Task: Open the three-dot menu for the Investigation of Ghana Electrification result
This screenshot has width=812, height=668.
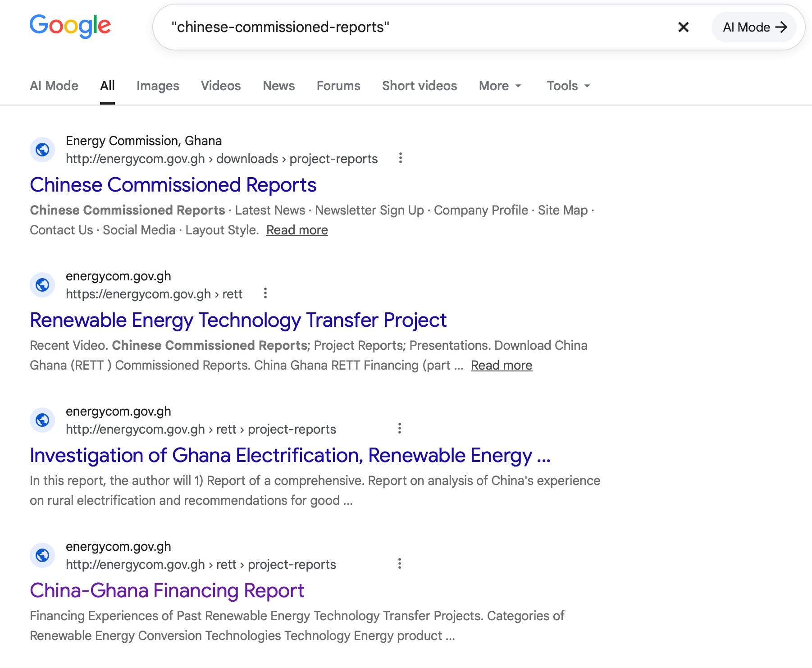Action: (399, 429)
